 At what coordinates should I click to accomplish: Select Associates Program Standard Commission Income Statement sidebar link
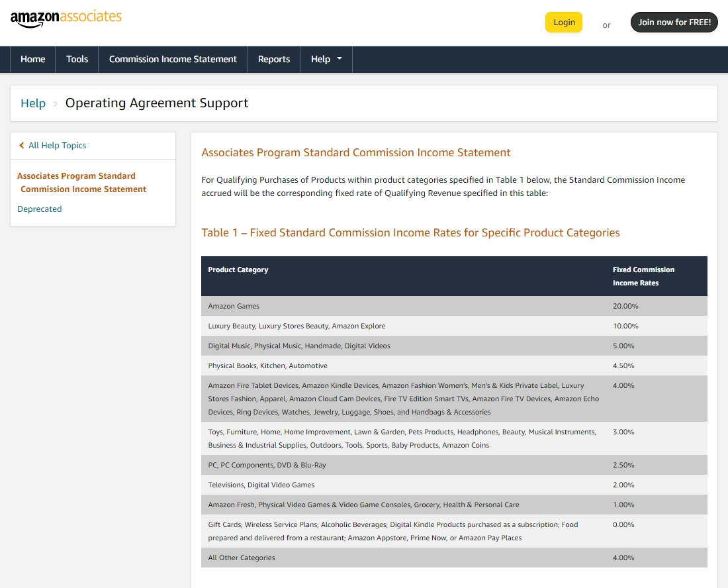(81, 183)
